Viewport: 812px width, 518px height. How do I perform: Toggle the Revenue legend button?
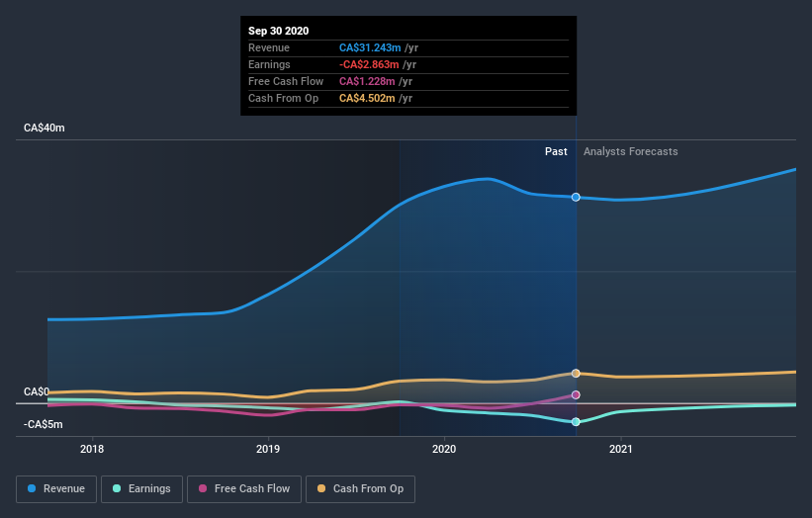pyautogui.click(x=56, y=489)
